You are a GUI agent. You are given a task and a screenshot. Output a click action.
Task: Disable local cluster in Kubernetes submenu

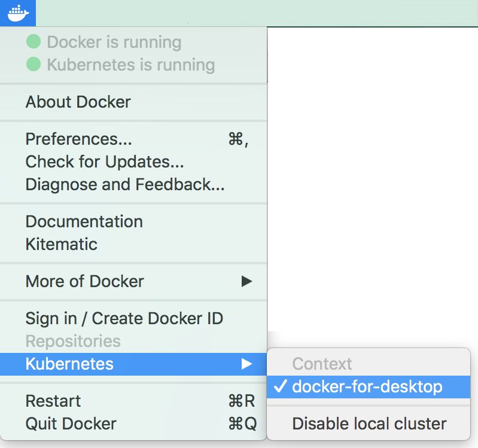[x=369, y=423]
